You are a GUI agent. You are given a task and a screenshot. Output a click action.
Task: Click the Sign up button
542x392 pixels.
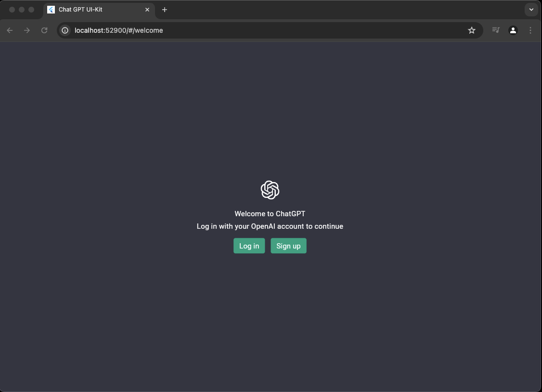point(288,246)
